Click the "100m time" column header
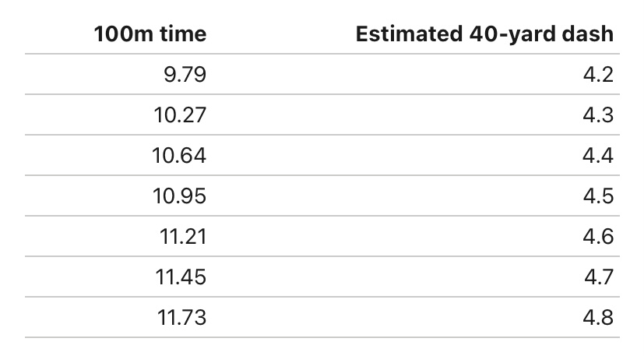This screenshot has height=356, width=644. (x=150, y=34)
